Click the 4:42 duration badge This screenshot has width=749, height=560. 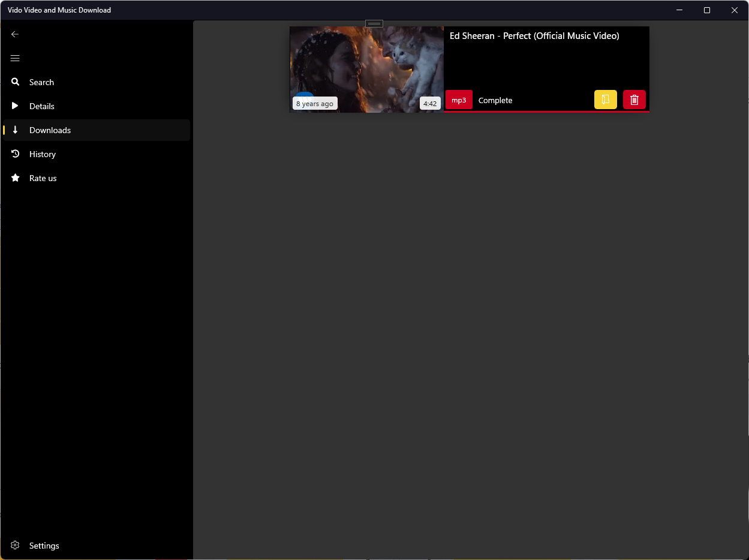[430, 104]
